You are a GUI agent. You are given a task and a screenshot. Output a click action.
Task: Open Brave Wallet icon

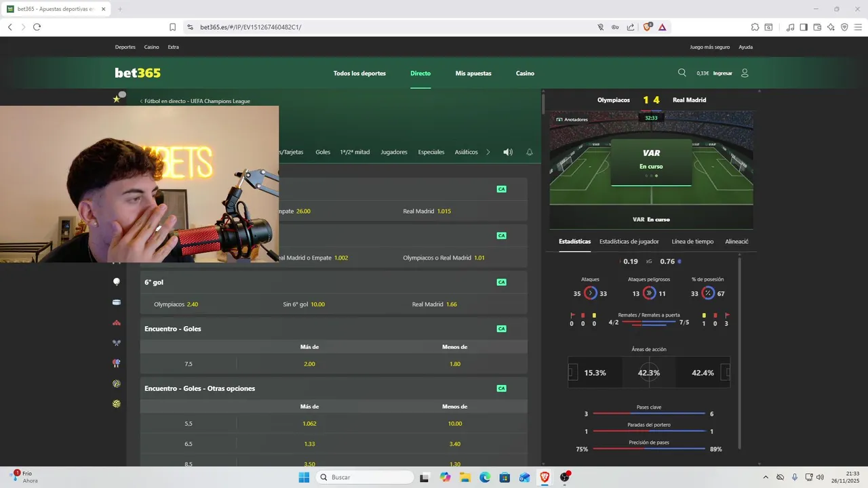[817, 27]
